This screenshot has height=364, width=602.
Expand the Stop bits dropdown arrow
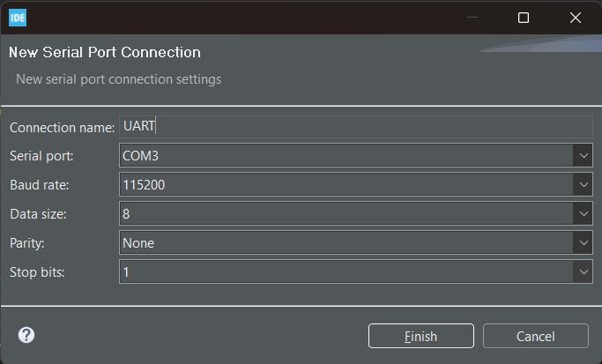coord(583,271)
